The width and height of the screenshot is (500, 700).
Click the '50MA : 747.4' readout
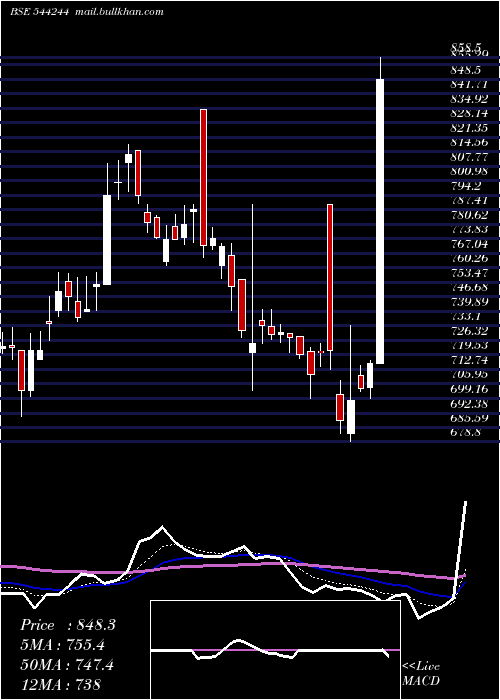[x=67, y=664]
